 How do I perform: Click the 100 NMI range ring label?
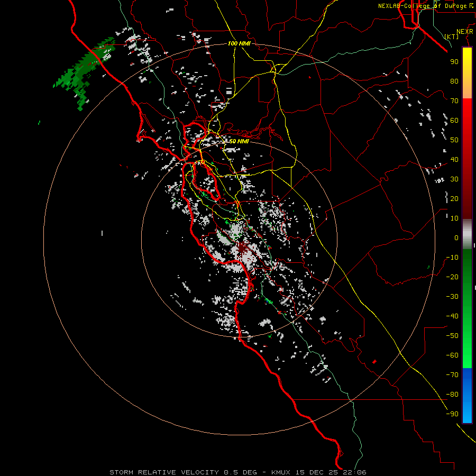coord(239,44)
